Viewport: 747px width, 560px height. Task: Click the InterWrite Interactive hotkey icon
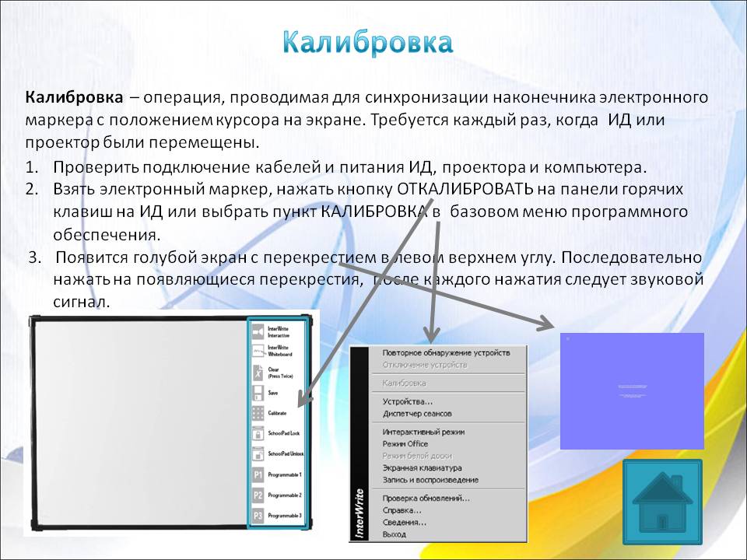click(258, 331)
